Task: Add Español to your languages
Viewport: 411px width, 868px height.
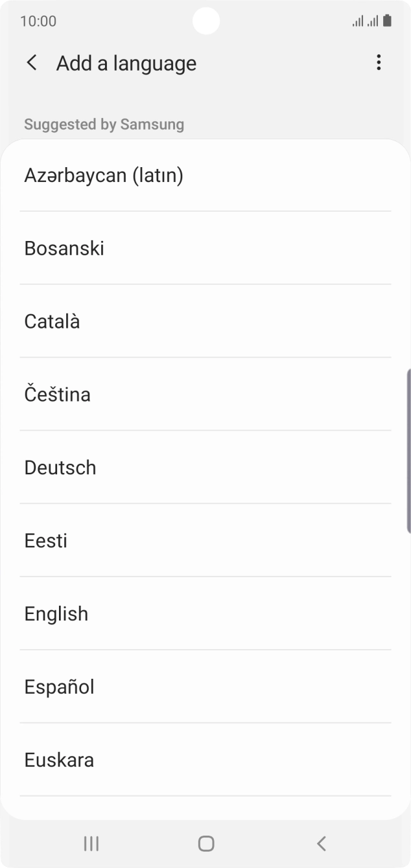Action: click(x=58, y=687)
